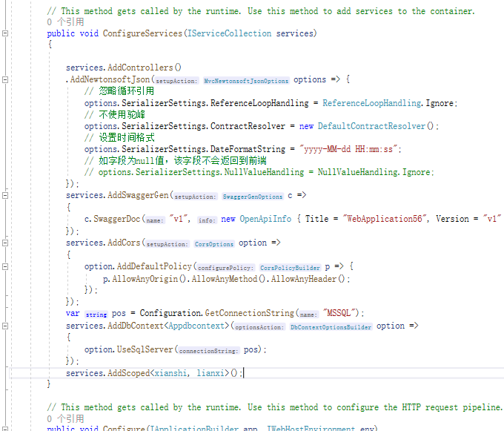Image resolution: width=504 pixels, height=431 pixels.
Task: Click OpenApiInfo class name
Action: 265,219
